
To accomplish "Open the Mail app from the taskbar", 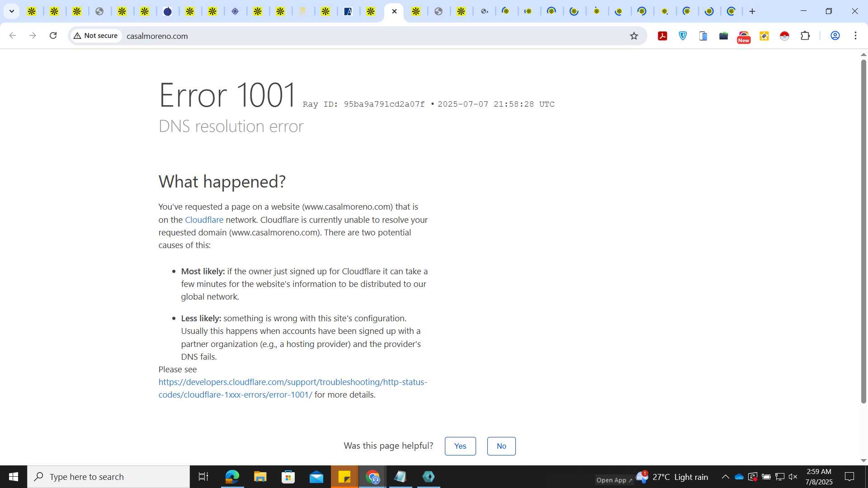I will [316, 477].
